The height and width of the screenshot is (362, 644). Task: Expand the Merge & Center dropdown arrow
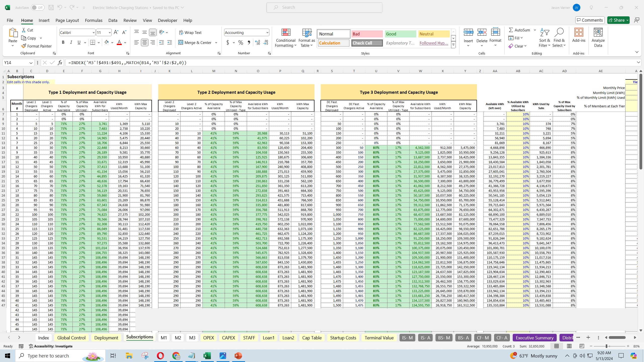click(216, 42)
